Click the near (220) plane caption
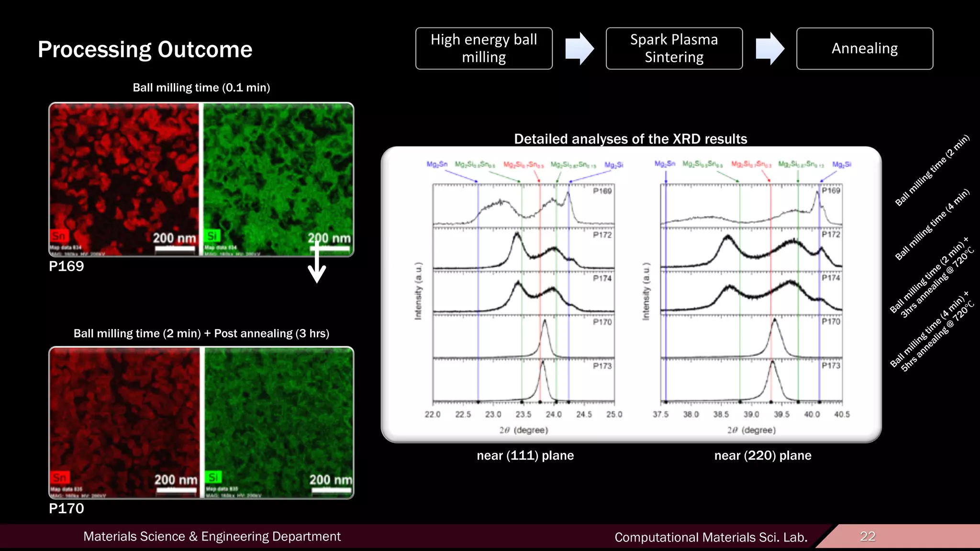Screen dimensions: 980x551 (x=763, y=455)
